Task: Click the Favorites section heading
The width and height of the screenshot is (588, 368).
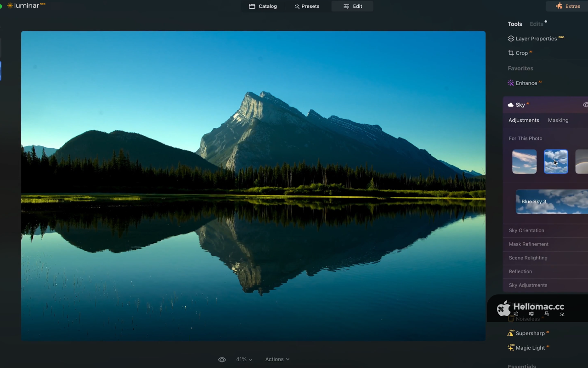Action: pyautogui.click(x=520, y=68)
